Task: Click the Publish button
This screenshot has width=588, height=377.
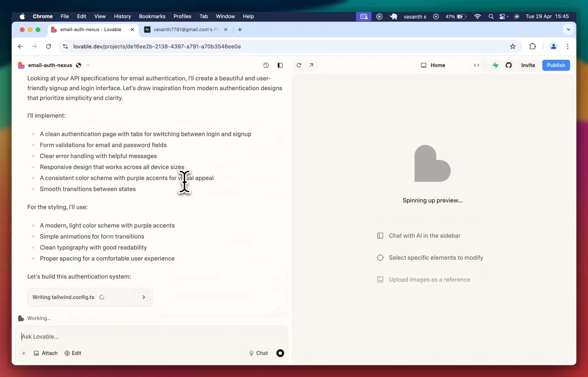Action: point(556,65)
